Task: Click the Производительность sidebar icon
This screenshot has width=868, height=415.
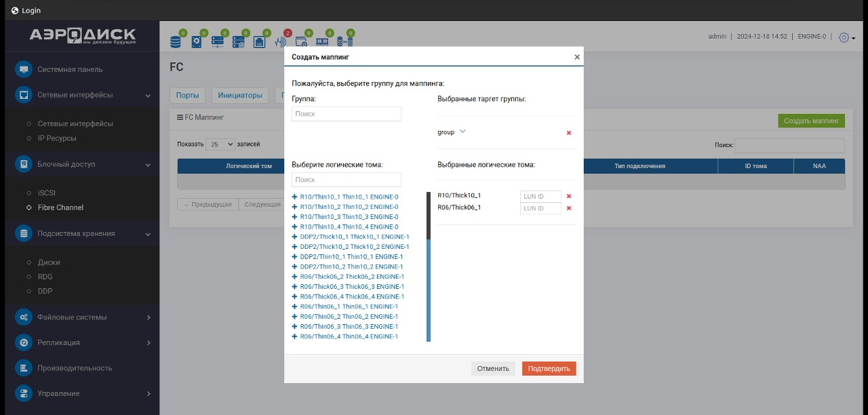Action: (24, 368)
